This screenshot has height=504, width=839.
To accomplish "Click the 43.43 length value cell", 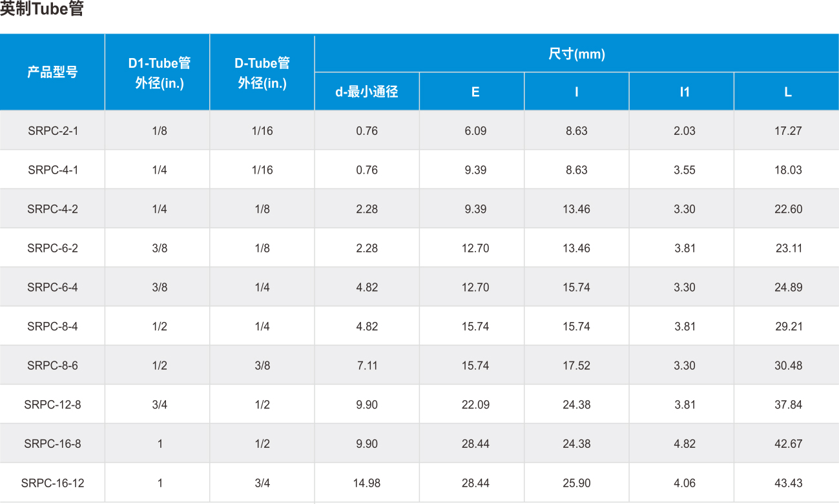I will (788, 483).
